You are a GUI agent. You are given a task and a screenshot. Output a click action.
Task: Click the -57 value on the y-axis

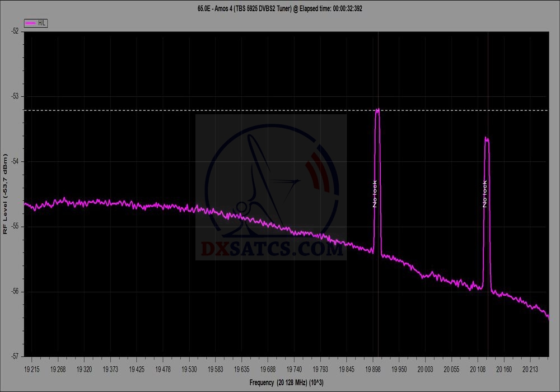[x=15, y=356]
